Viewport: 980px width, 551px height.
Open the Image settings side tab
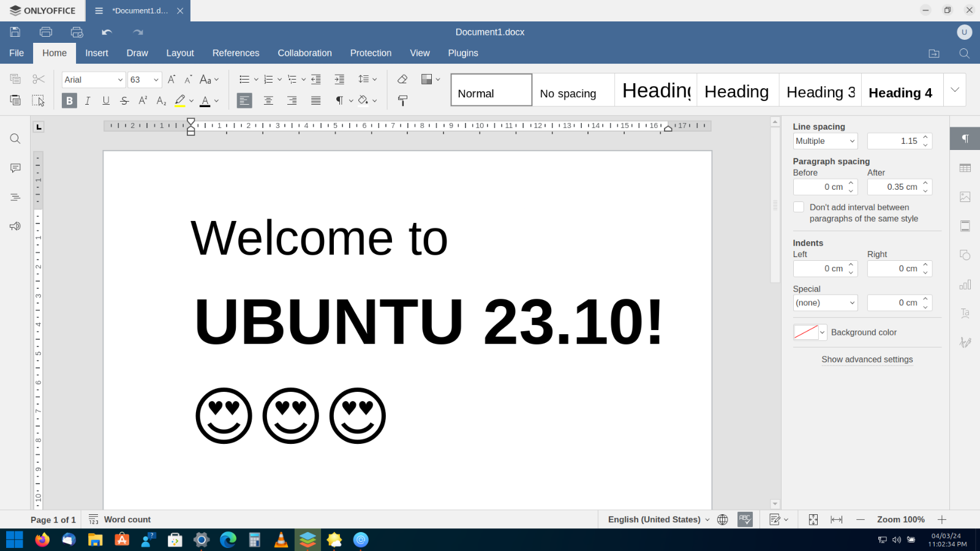coord(965,197)
